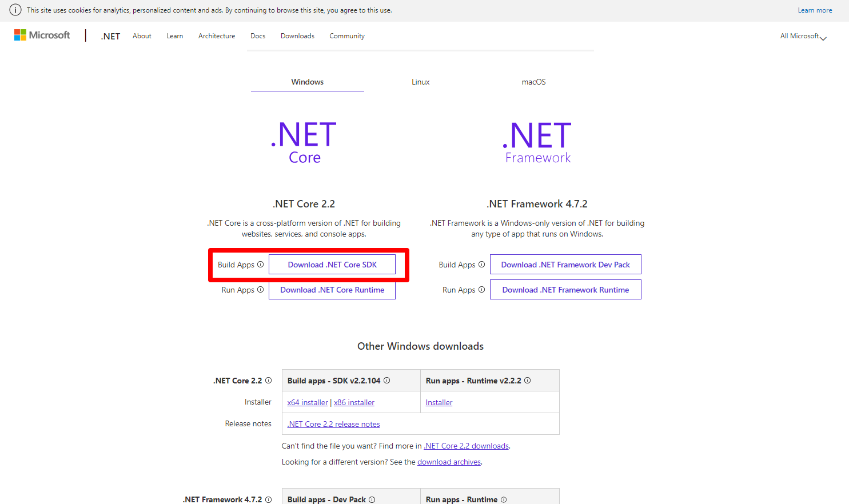Switch to the macOS tab
The image size is (849, 504).
(x=533, y=82)
